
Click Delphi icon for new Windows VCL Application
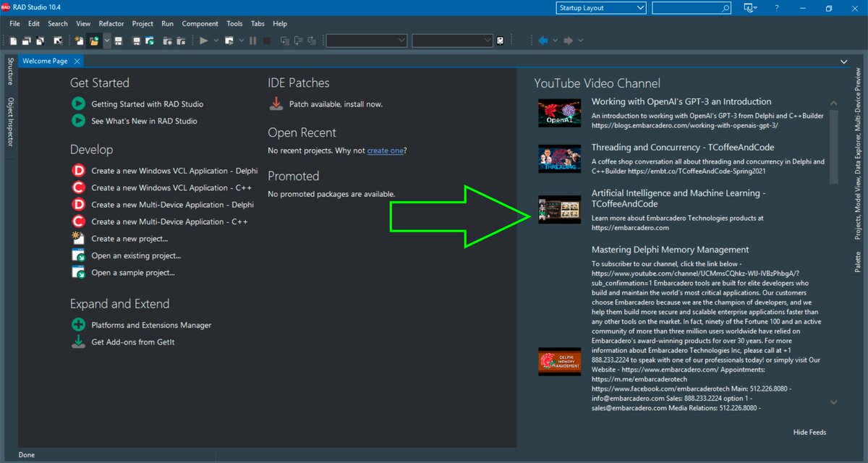click(78, 171)
